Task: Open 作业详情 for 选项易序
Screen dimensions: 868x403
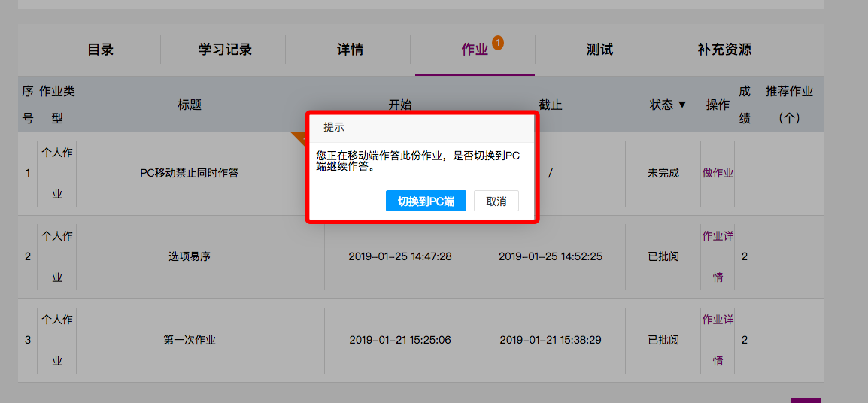Action: coord(718,256)
